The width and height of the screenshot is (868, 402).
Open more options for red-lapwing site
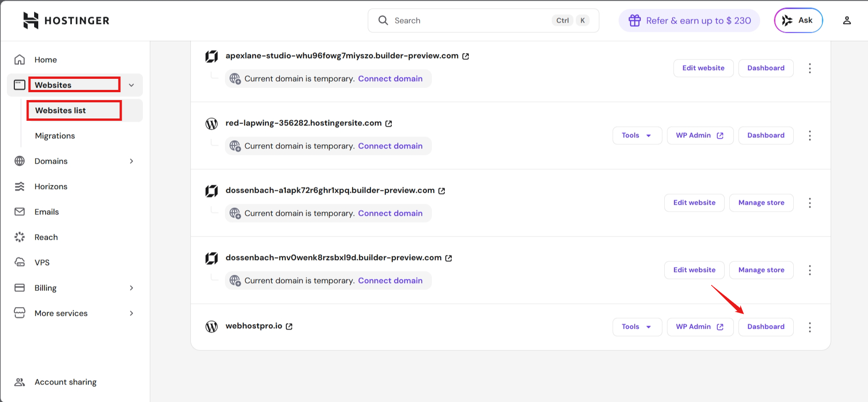[810, 136]
